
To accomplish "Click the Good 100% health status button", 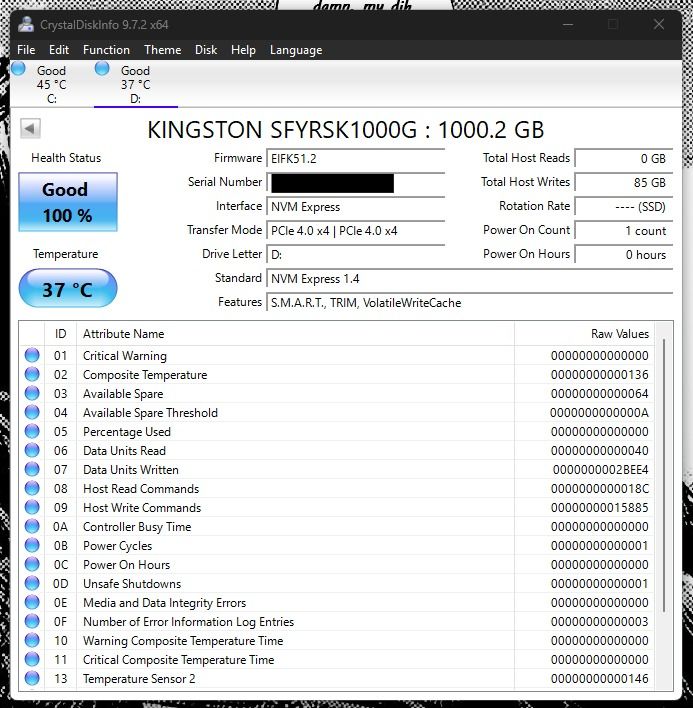I will click(68, 202).
